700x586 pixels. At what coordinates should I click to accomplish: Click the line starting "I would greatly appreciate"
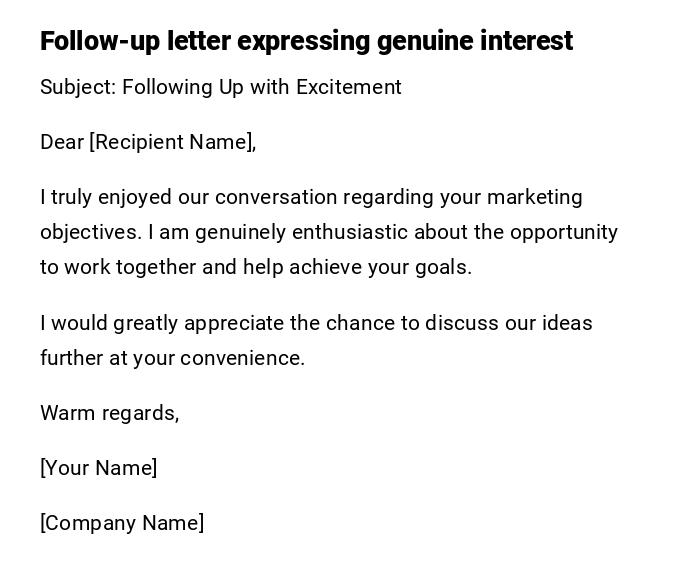coord(316,323)
